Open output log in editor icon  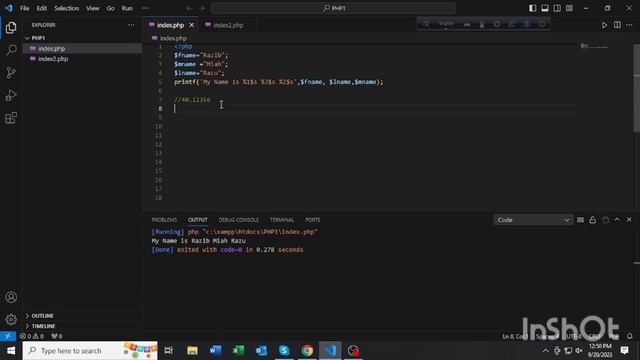(x=605, y=220)
